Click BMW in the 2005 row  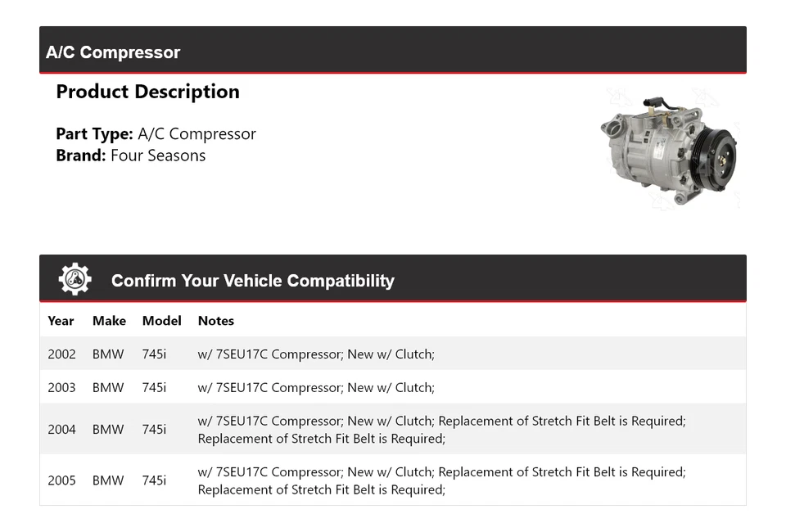[x=108, y=480]
